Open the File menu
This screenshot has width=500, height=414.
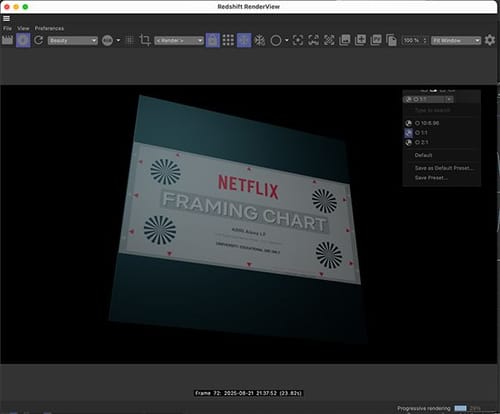(7, 28)
